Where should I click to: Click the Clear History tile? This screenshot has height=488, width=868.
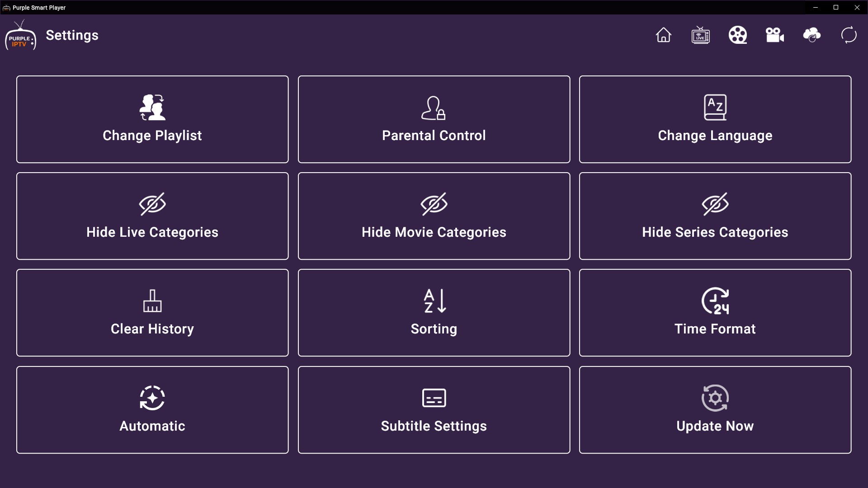[x=152, y=313]
